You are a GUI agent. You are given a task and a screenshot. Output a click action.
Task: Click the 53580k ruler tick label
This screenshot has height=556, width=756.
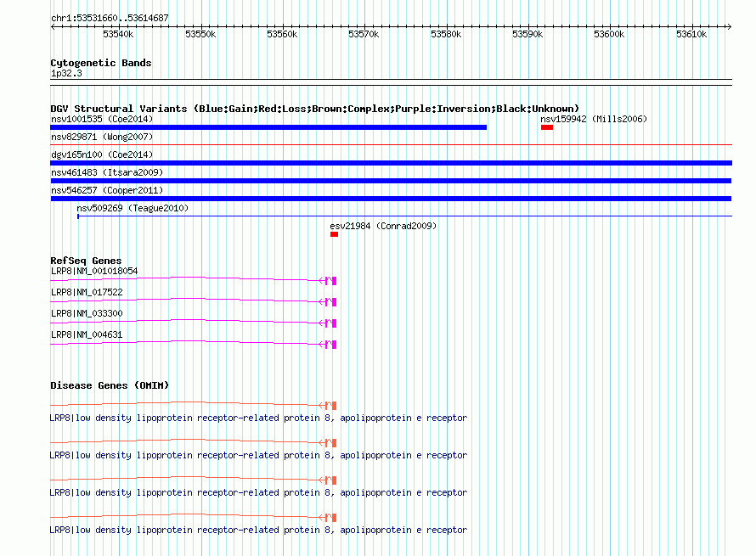(x=446, y=35)
